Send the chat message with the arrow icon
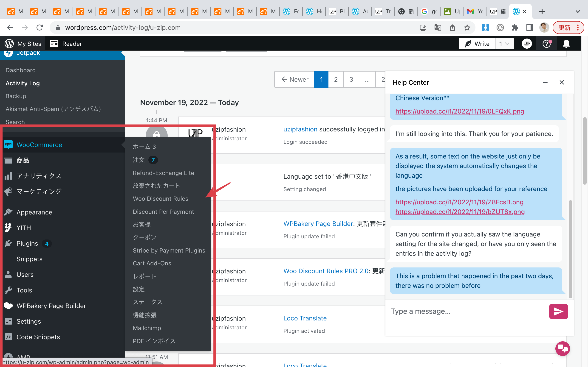The image size is (588, 367). click(x=558, y=311)
